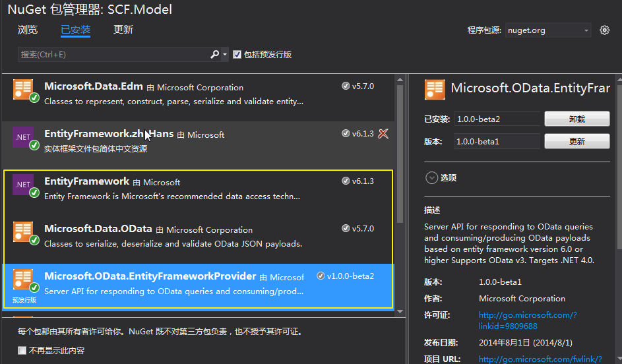
Task: Click red X uninstall icon for EntityFramework.zh-Hans
Action: (383, 134)
